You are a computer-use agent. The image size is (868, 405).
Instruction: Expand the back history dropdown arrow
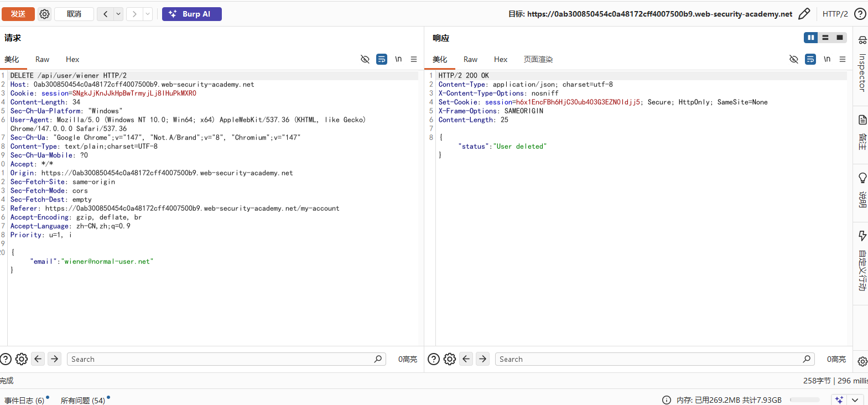pyautogui.click(x=118, y=14)
